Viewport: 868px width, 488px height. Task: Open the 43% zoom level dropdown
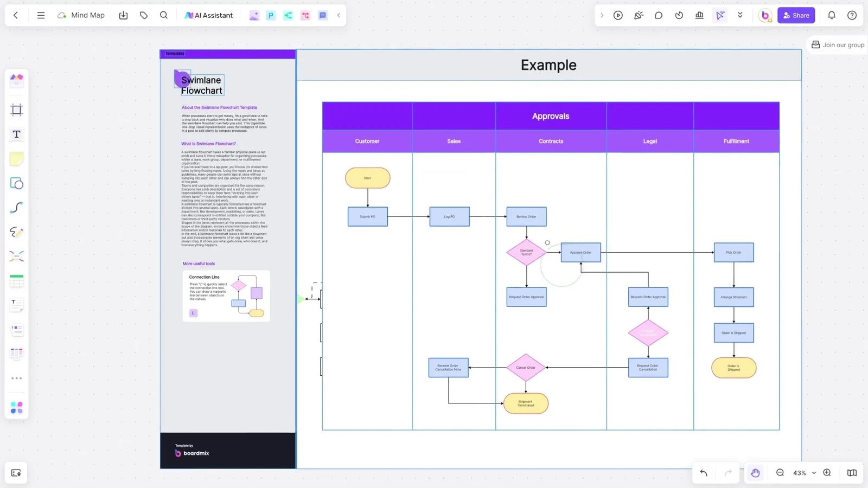[804, 473]
